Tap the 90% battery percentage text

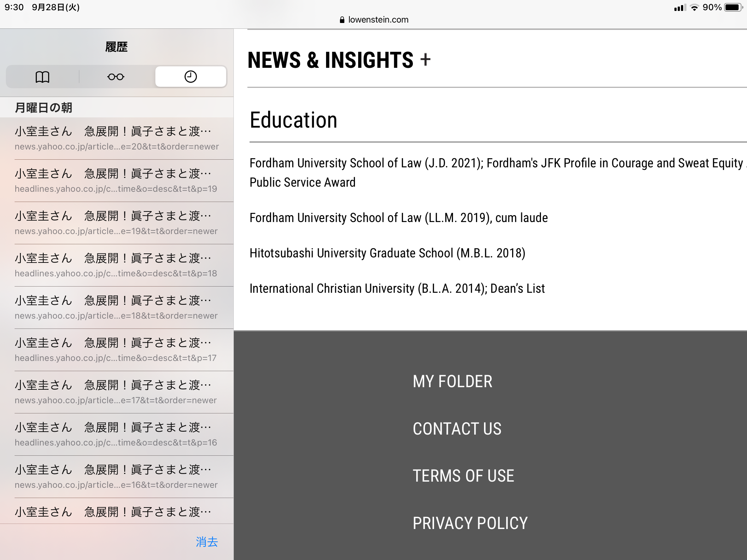pos(712,7)
